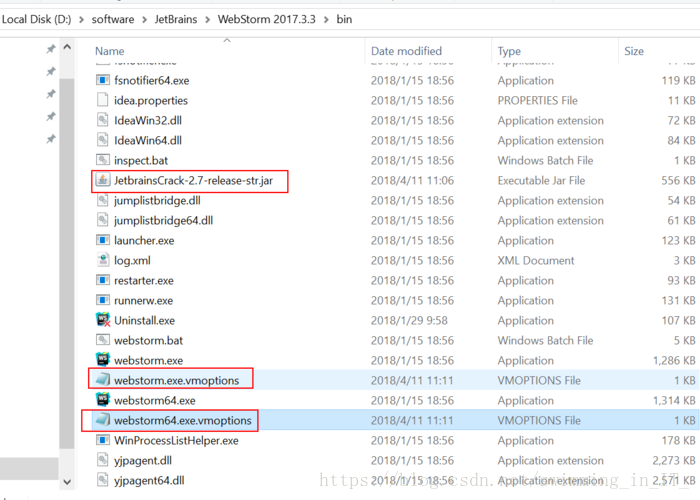Click the webstorm64.exe.vmoptions file icon
Image resolution: width=700 pixels, height=500 pixels.
[x=103, y=420]
